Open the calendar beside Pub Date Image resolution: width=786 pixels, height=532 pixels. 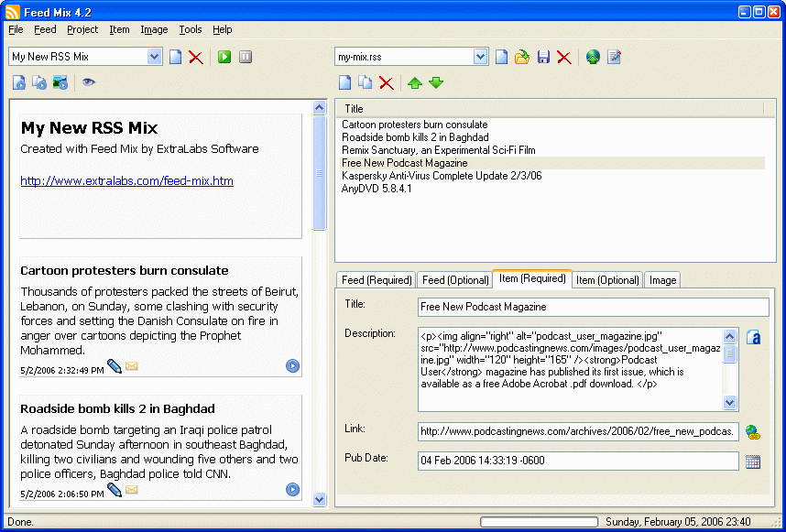tap(753, 461)
